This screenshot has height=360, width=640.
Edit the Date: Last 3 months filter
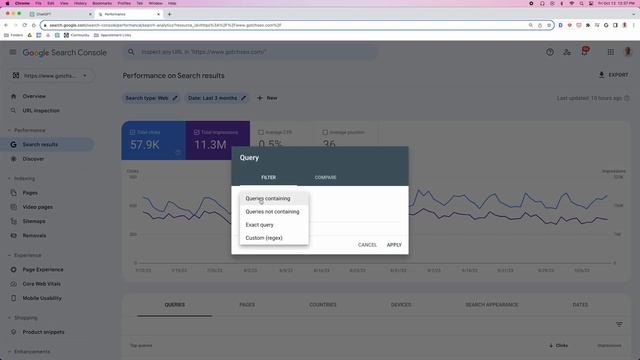click(x=217, y=98)
